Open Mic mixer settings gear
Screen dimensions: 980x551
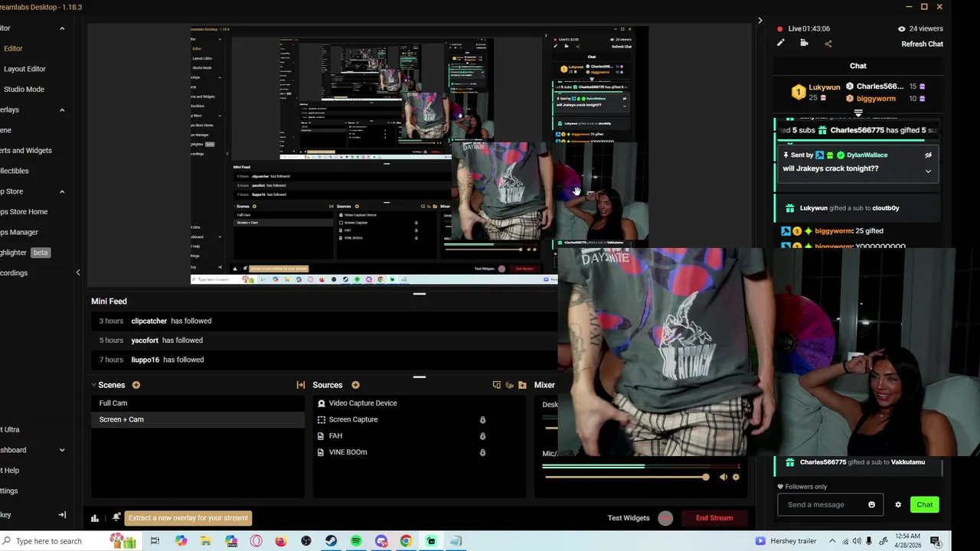click(736, 477)
